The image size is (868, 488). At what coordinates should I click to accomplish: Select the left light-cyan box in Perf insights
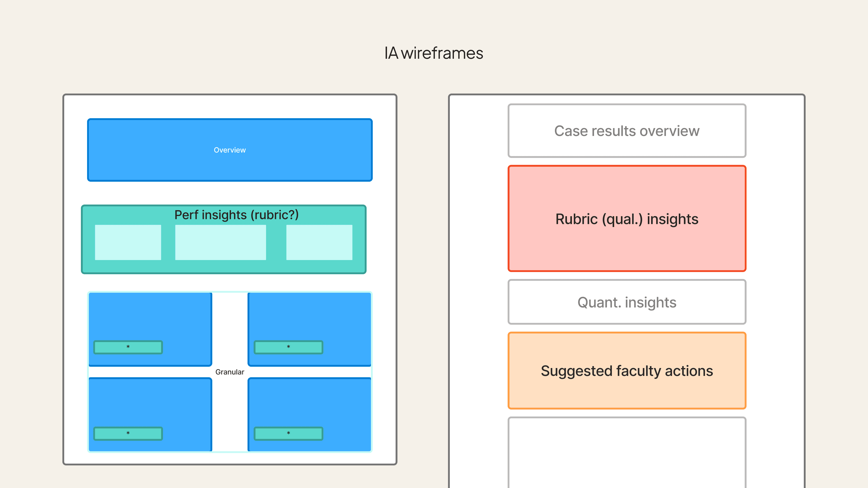pos(128,242)
